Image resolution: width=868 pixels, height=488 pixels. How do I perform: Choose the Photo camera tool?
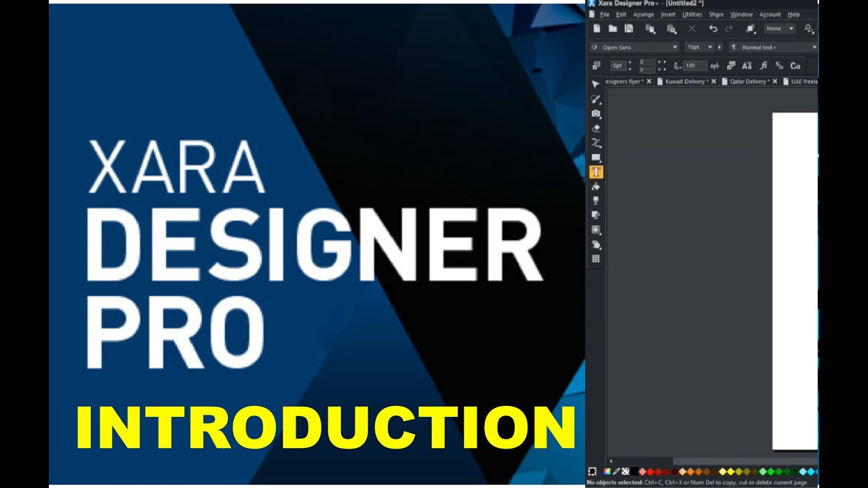tap(596, 114)
